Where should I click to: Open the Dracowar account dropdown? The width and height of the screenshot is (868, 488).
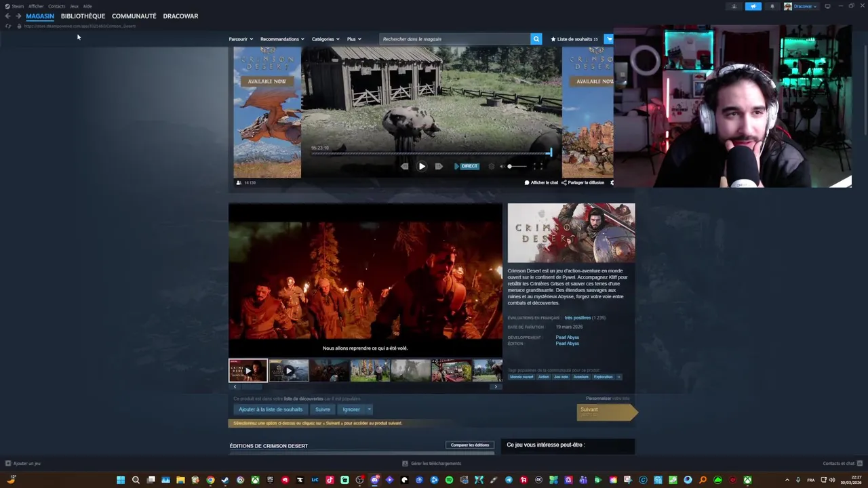pos(801,6)
